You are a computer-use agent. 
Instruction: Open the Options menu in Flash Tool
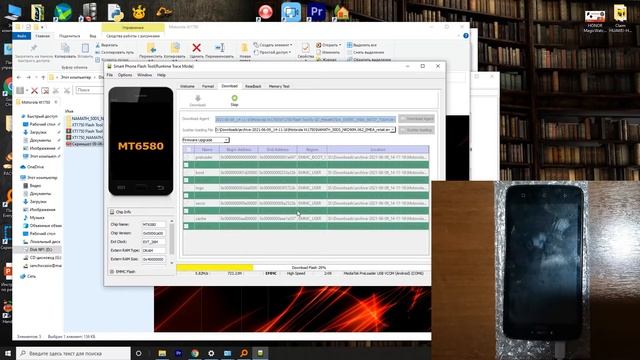[125, 75]
